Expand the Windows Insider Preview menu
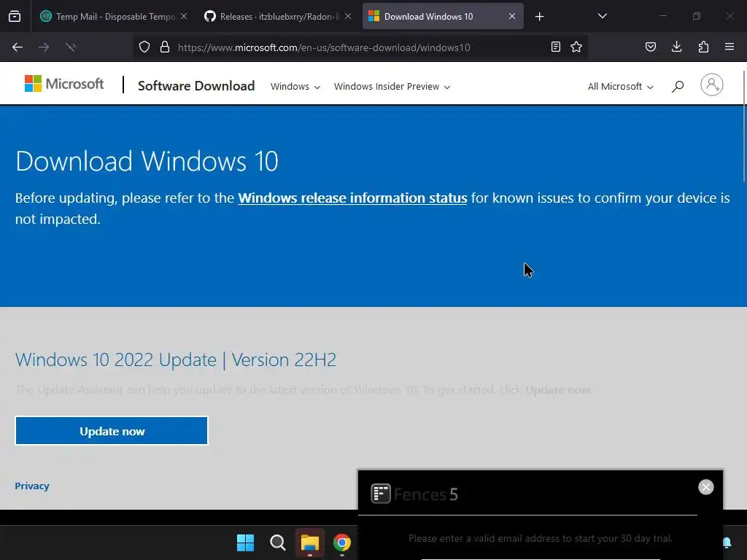Viewport: 747px width, 560px height. click(x=392, y=87)
